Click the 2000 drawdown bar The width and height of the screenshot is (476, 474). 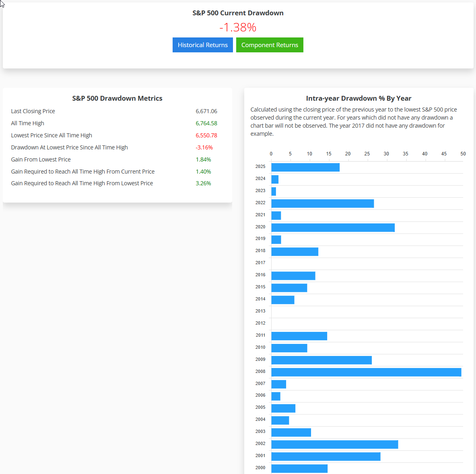pyautogui.click(x=299, y=468)
